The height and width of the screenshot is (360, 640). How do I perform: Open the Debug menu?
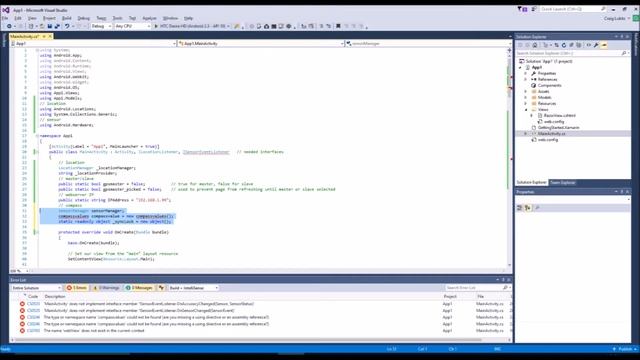click(x=84, y=18)
